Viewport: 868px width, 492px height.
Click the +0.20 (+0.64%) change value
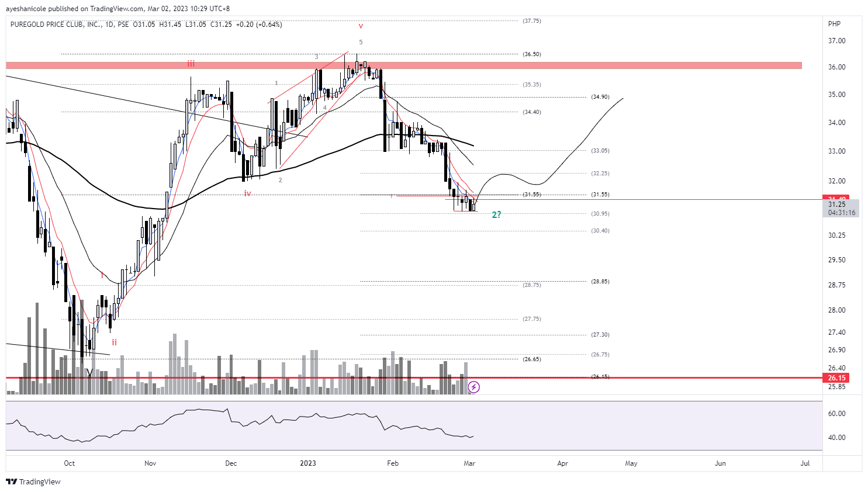pyautogui.click(x=259, y=25)
